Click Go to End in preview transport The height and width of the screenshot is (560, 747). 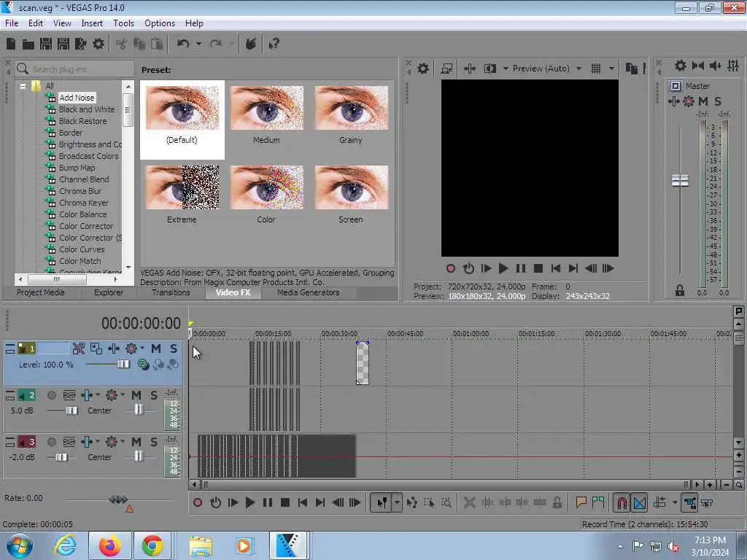pyautogui.click(x=573, y=268)
